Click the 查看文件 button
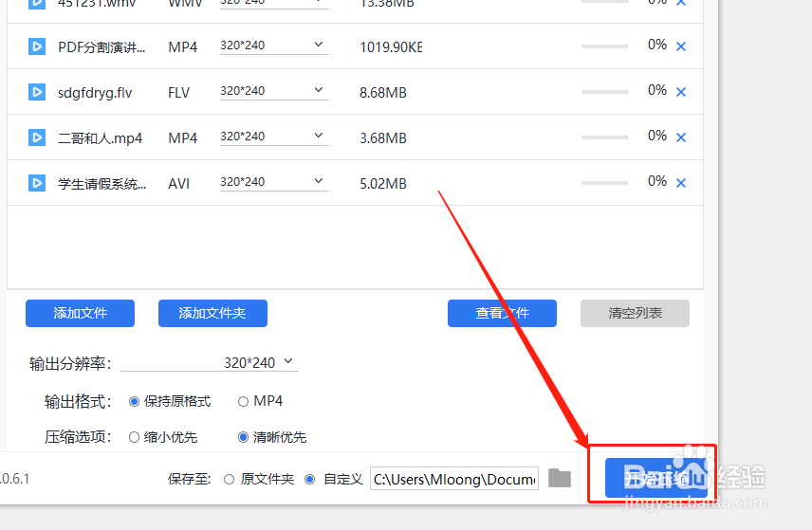 click(x=503, y=313)
